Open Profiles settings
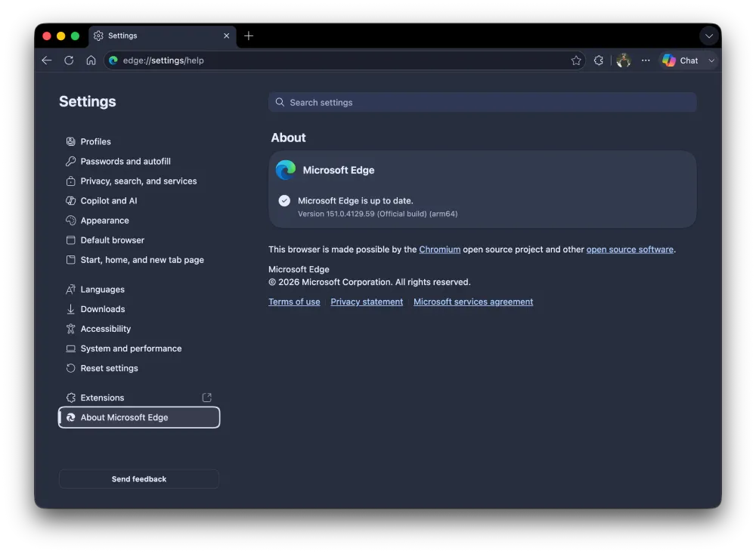The image size is (756, 554). [x=139, y=141]
